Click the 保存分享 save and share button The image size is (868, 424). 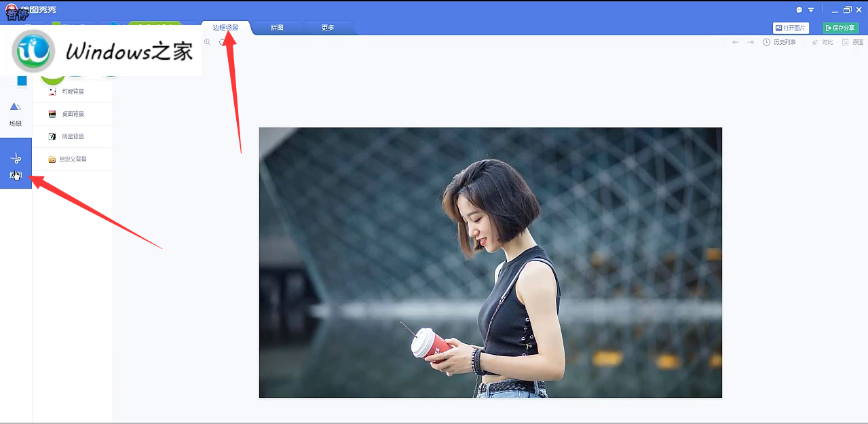tap(840, 28)
